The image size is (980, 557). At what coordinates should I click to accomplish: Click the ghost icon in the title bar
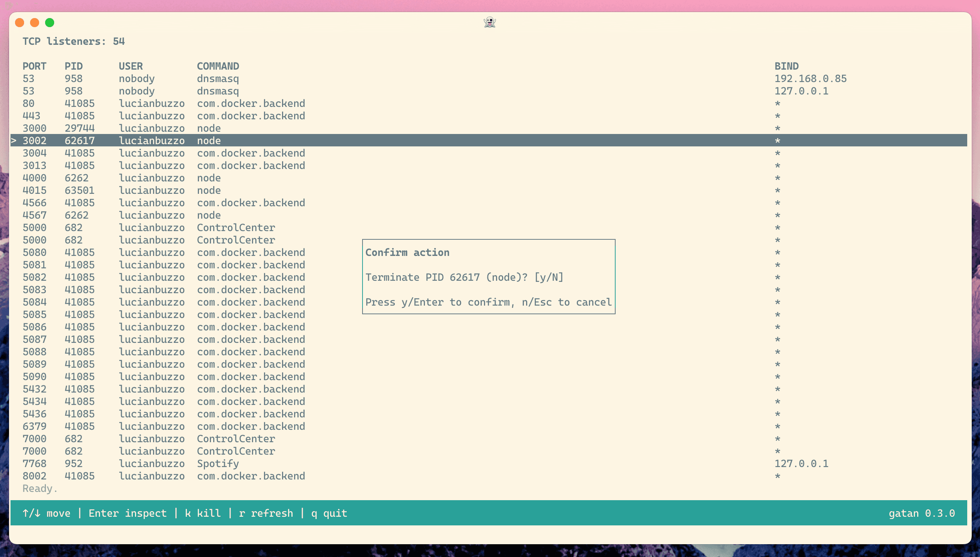pyautogui.click(x=490, y=22)
